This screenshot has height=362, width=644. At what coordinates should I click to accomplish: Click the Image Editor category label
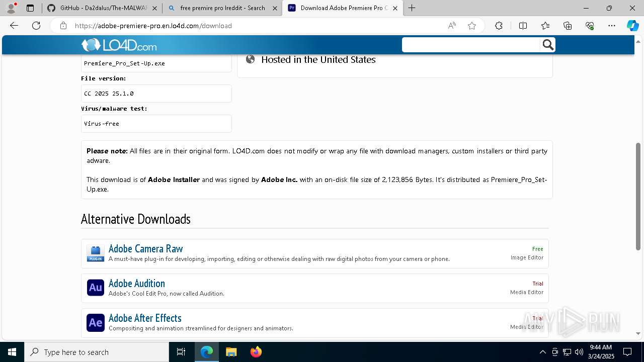(x=527, y=257)
